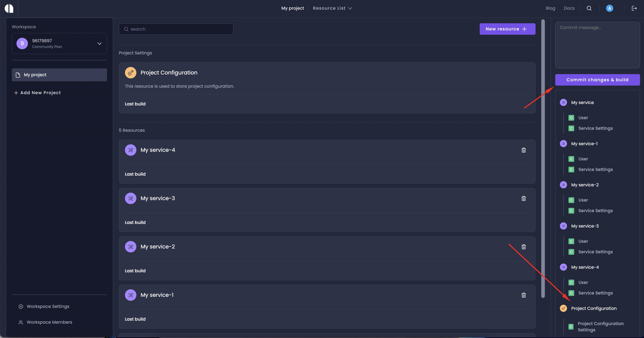Expand the workspace selector chevron
The width and height of the screenshot is (644, 338).
click(100, 44)
